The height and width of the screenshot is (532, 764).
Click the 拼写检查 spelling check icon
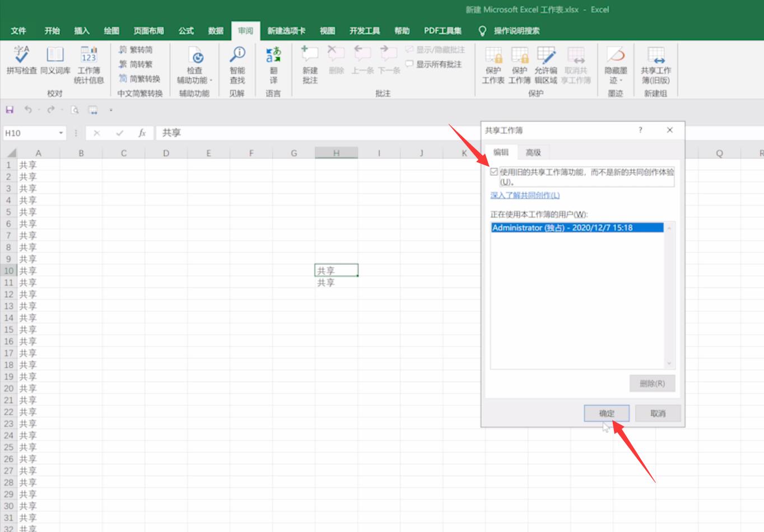tap(21, 59)
